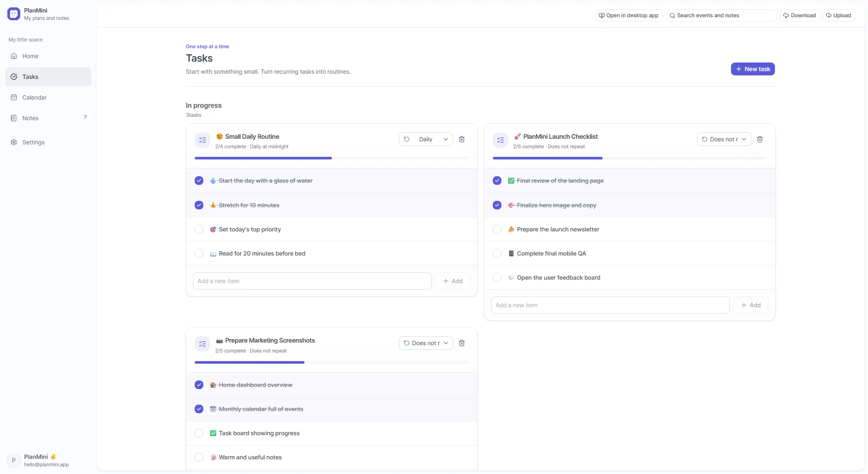Screen dimensions: 868x474
Task: Click Prepare Marketing Screenshots progress bar
Action: pos(332,362)
